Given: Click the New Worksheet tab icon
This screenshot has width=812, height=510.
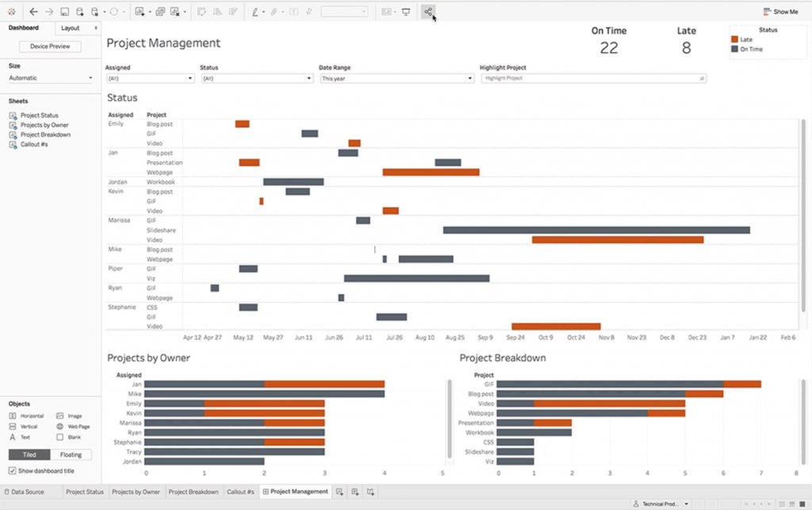Looking at the screenshot, I should (x=339, y=492).
